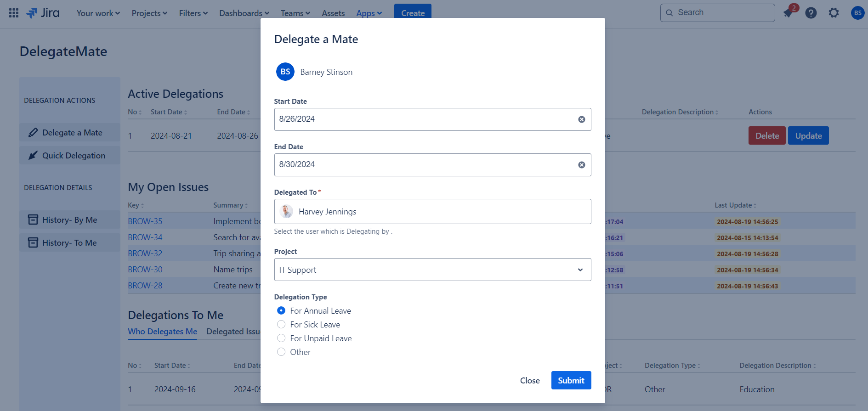Viewport: 868px width, 411px height.
Task: Click the History- To Me archive icon
Action: tap(33, 243)
